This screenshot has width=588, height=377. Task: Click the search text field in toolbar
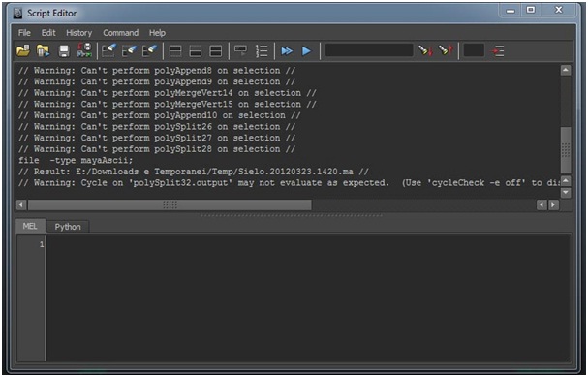(x=369, y=50)
